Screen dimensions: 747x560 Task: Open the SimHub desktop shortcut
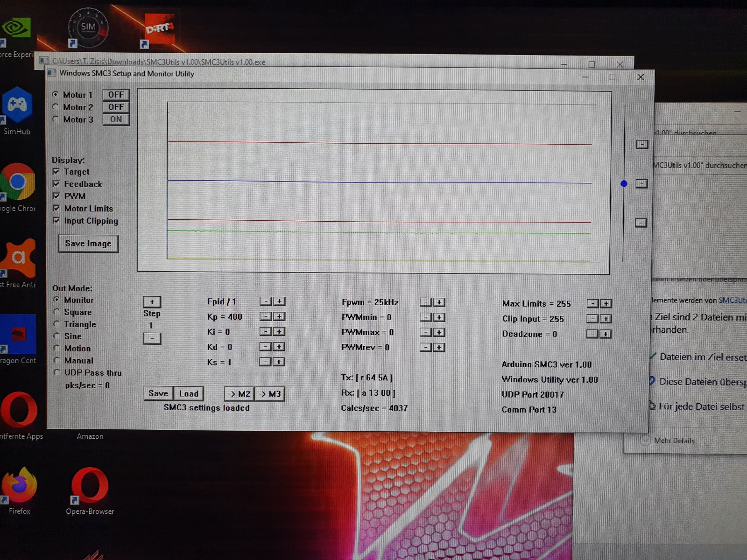coord(17,110)
